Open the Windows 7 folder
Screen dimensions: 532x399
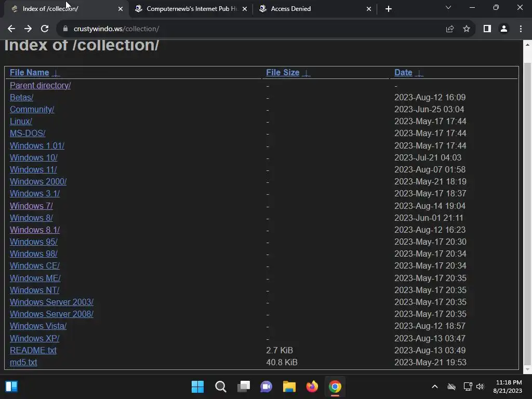point(31,206)
